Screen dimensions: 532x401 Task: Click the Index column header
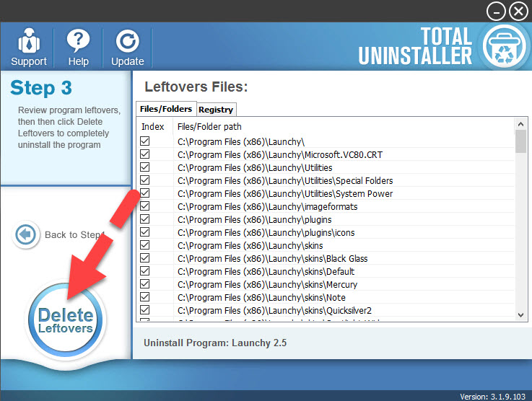pos(153,126)
